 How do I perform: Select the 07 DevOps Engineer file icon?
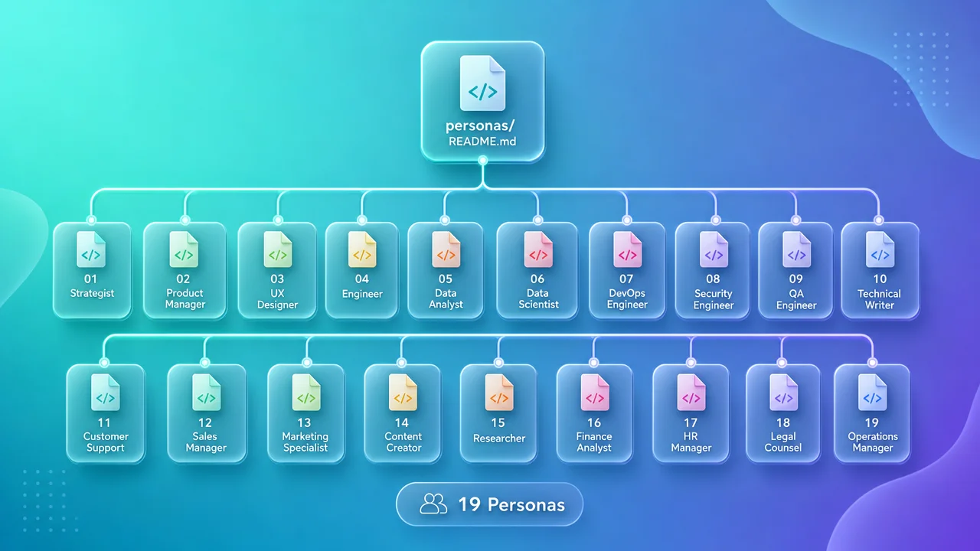click(627, 249)
